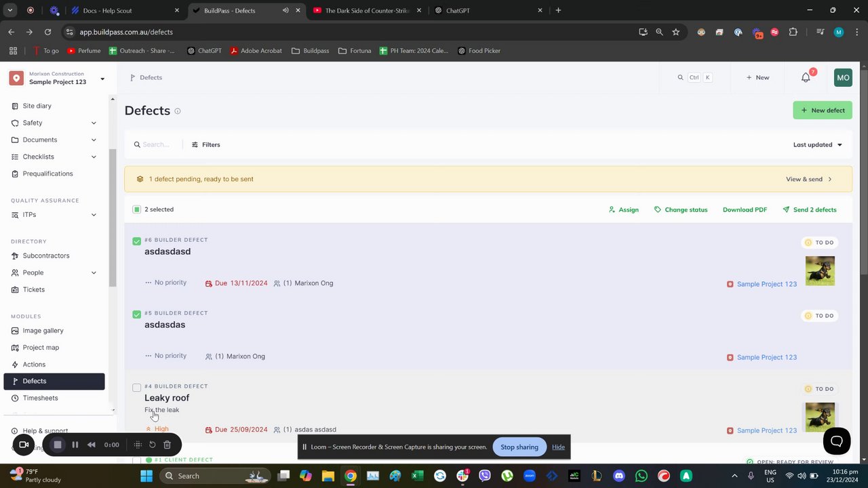868x488 pixels.
Task: Click the Checklists icon in sidebar
Action: (16, 157)
